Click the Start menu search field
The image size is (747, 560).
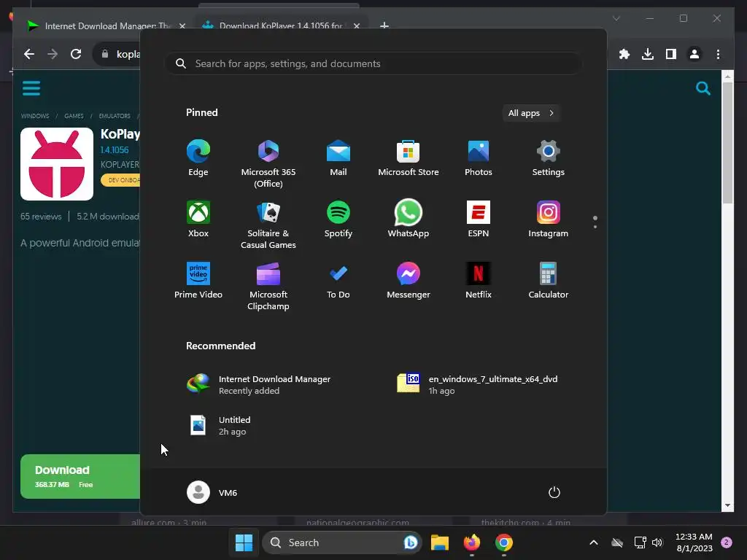click(x=373, y=63)
